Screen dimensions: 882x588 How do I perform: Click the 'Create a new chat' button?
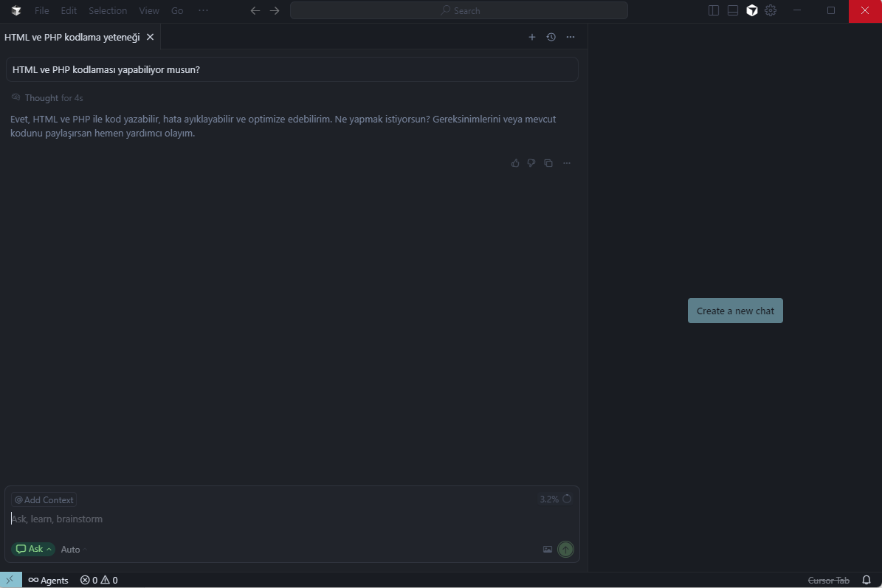[735, 311]
